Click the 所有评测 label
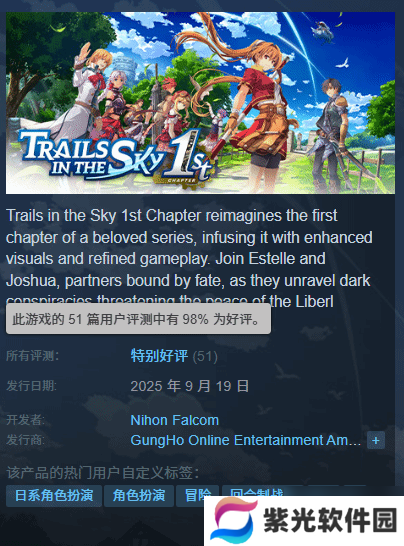This screenshot has width=404, height=546. (x=33, y=356)
